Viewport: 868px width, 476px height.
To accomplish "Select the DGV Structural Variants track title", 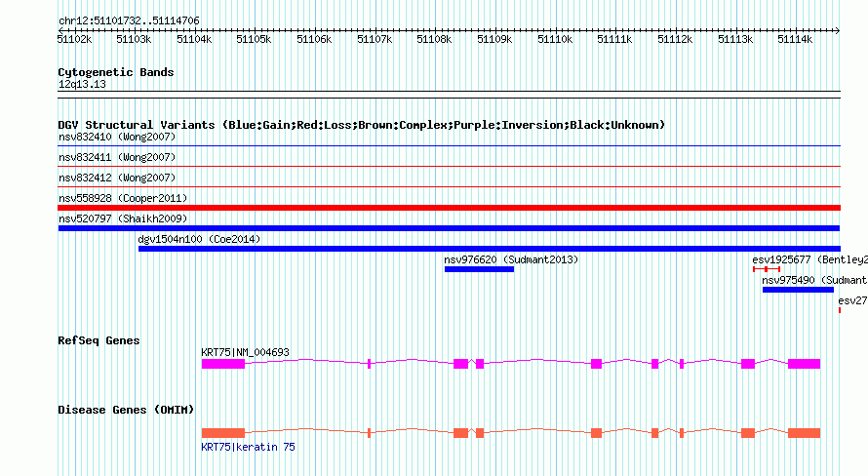I will pos(362,125).
